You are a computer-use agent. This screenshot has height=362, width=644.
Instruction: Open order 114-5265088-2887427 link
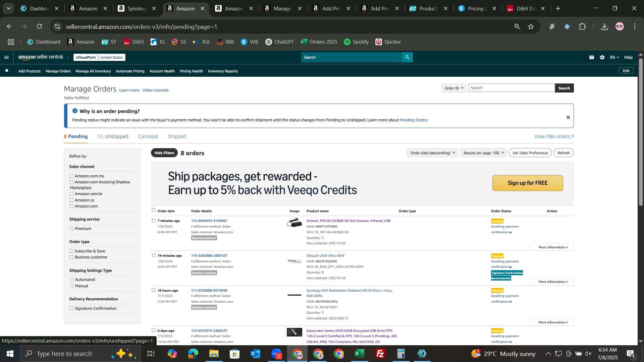pyautogui.click(x=209, y=255)
